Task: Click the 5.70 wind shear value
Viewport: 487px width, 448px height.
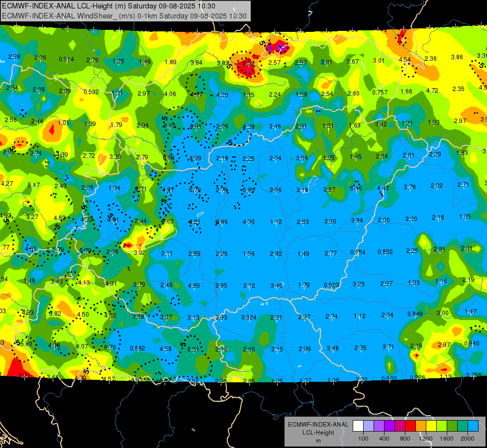Action: [195, 190]
